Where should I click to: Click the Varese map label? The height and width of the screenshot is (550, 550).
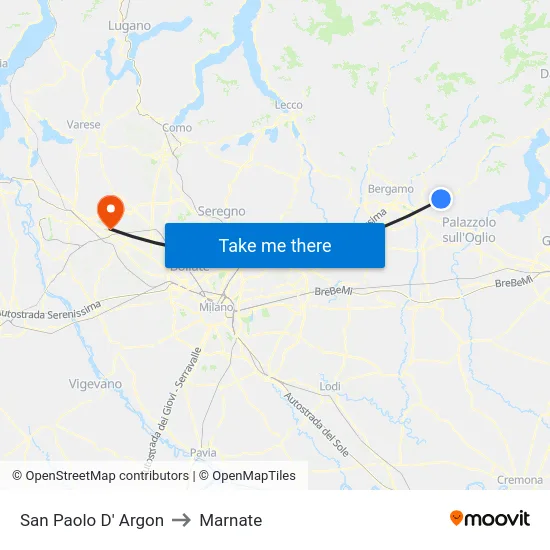pos(83,125)
